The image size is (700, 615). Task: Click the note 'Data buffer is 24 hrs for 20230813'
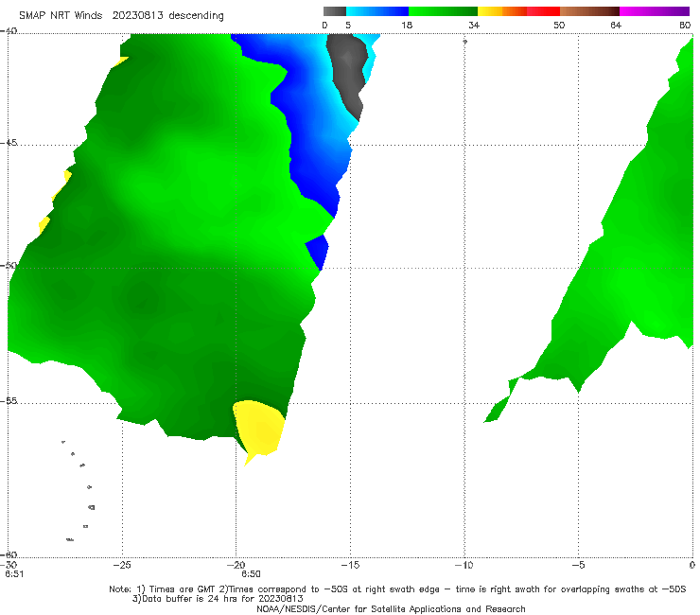222,599
